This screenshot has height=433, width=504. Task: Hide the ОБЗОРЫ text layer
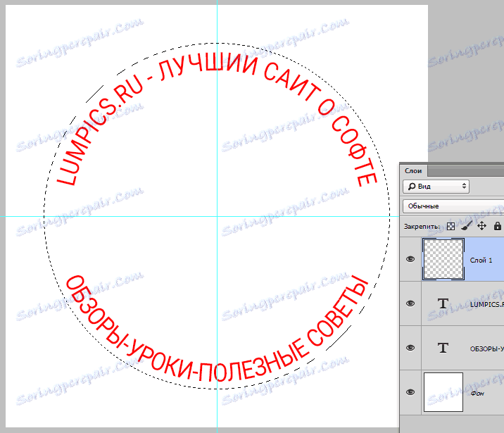pyautogui.click(x=410, y=348)
